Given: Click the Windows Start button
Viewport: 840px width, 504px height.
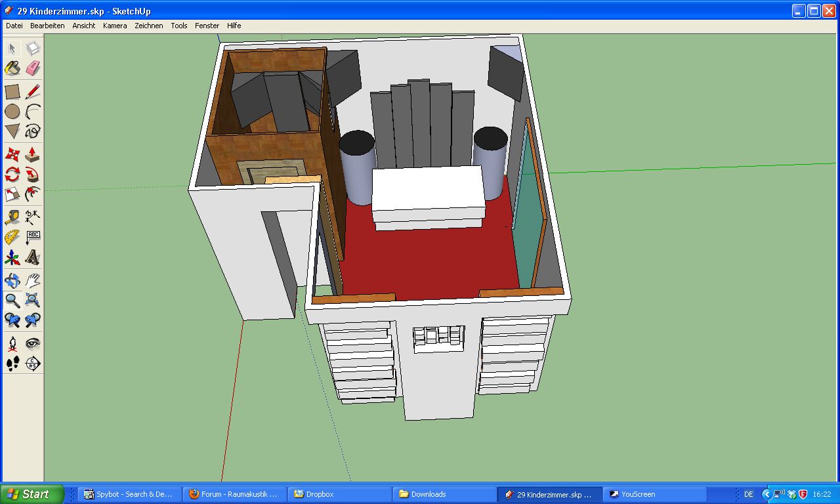Looking at the screenshot, I should click(32, 494).
